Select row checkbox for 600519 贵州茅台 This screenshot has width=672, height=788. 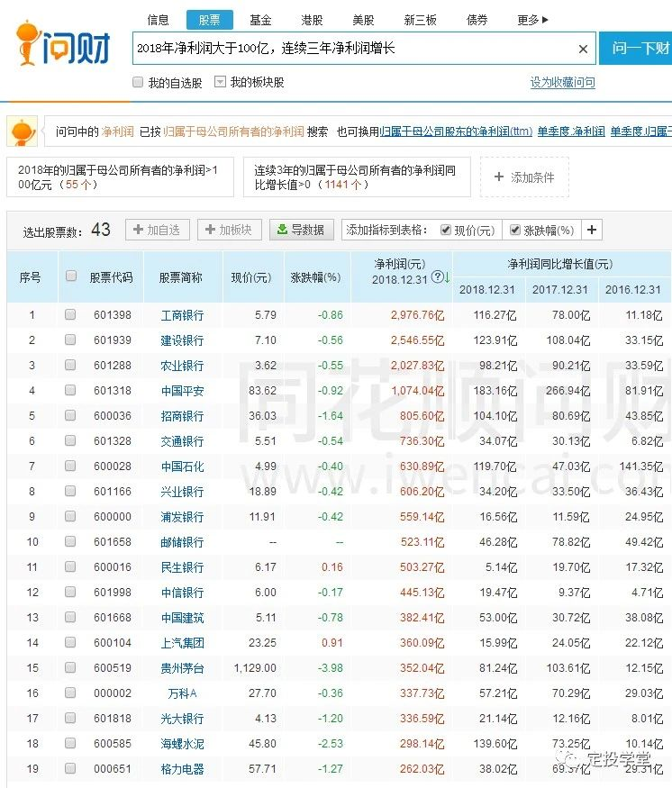pyautogui.click(x=70, y=667)
